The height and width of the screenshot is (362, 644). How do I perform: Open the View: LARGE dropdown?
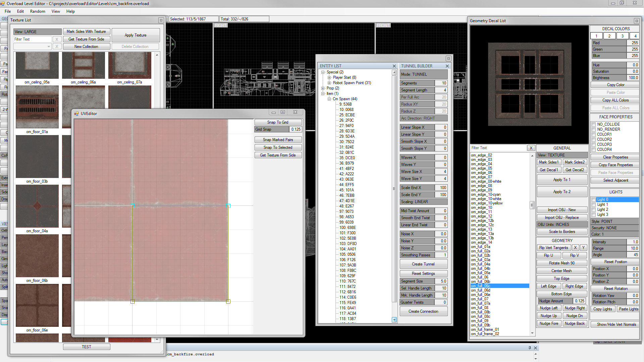(37, 31)
